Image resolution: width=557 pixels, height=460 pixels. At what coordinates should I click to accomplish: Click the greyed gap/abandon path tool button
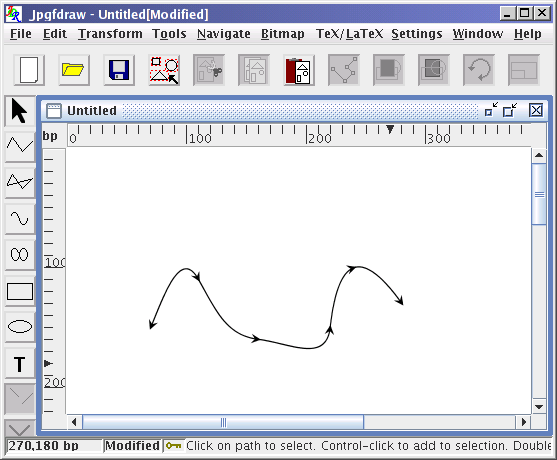point(20,399)
